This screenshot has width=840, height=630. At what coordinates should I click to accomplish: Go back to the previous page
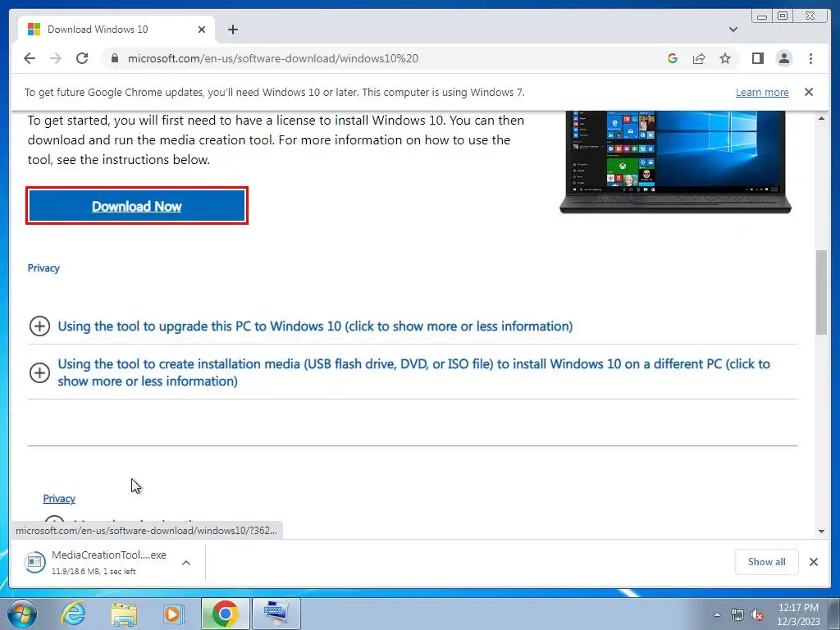30,58
